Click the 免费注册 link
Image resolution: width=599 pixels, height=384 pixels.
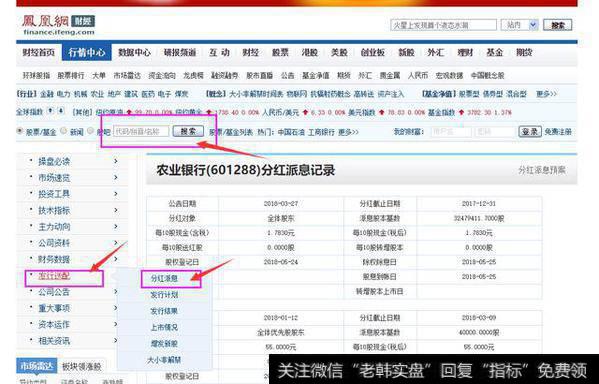click(558, 132)
